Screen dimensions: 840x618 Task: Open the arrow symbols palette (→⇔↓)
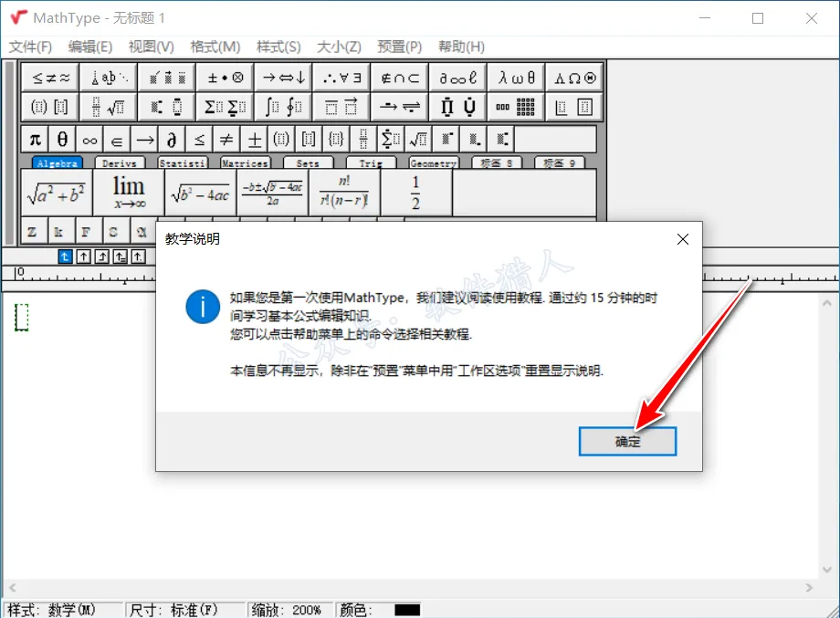point(284,78)
